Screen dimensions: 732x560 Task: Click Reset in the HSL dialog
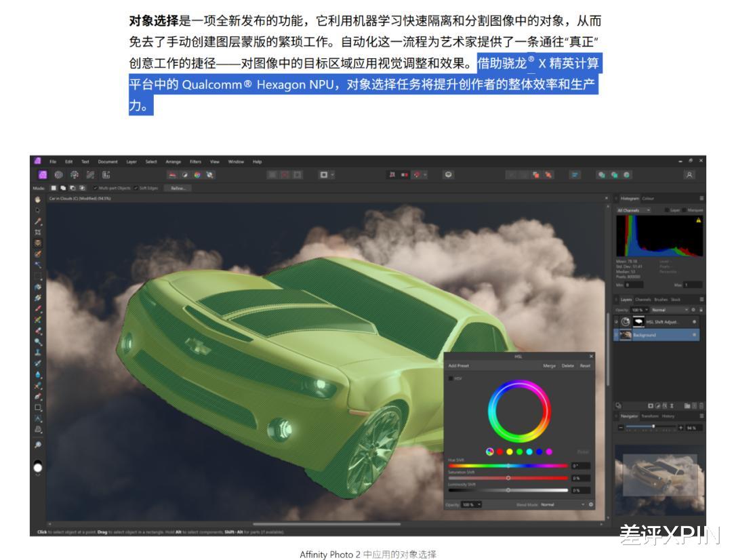pos(586,366)
